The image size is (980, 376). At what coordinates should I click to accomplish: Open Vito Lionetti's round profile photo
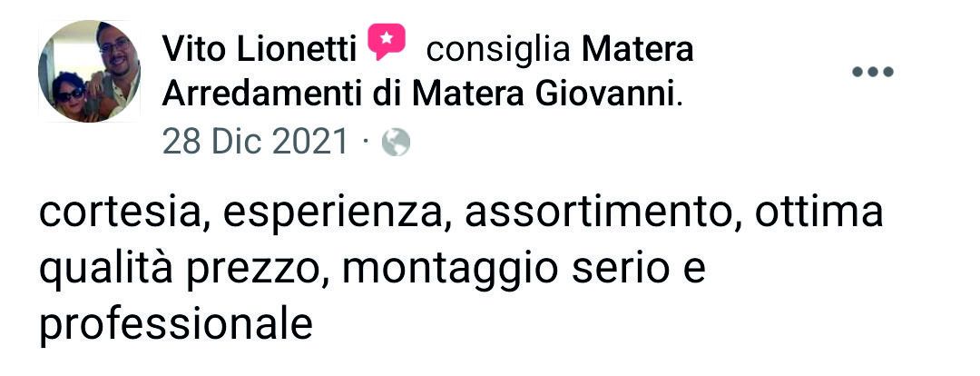89,72
